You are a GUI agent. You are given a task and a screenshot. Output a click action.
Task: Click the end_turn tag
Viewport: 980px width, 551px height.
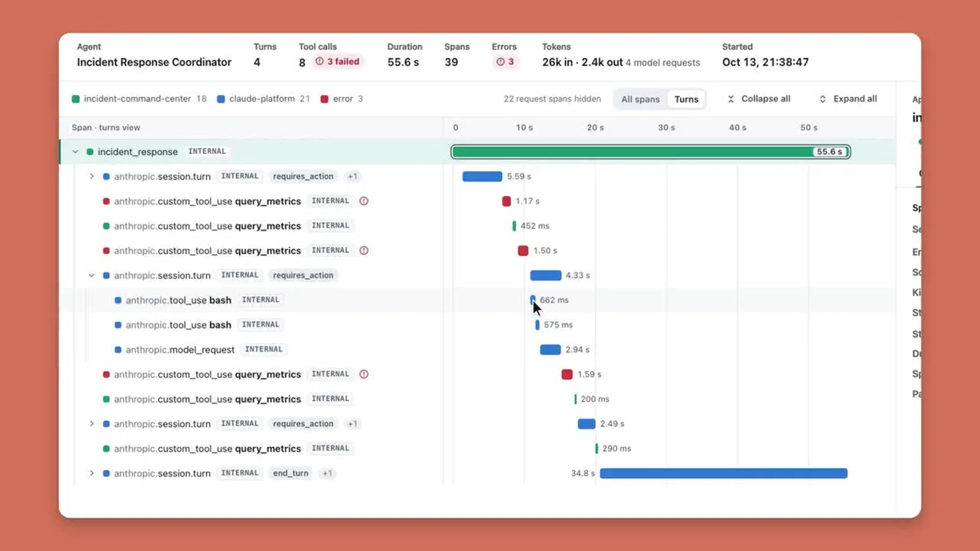tap(290, 473)
